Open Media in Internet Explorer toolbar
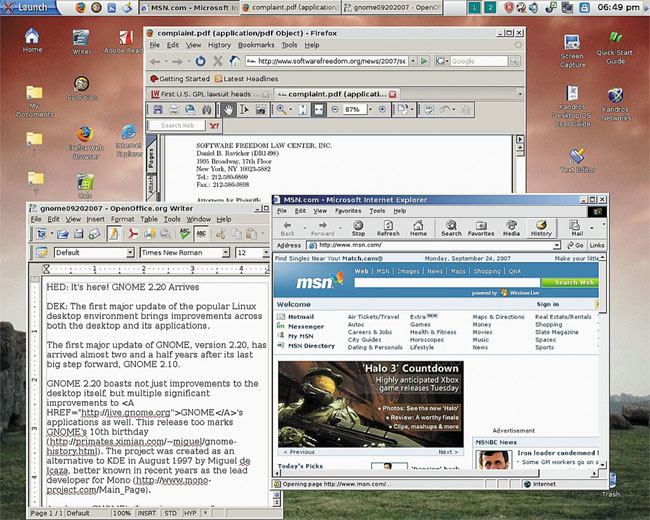 [511, 228]
